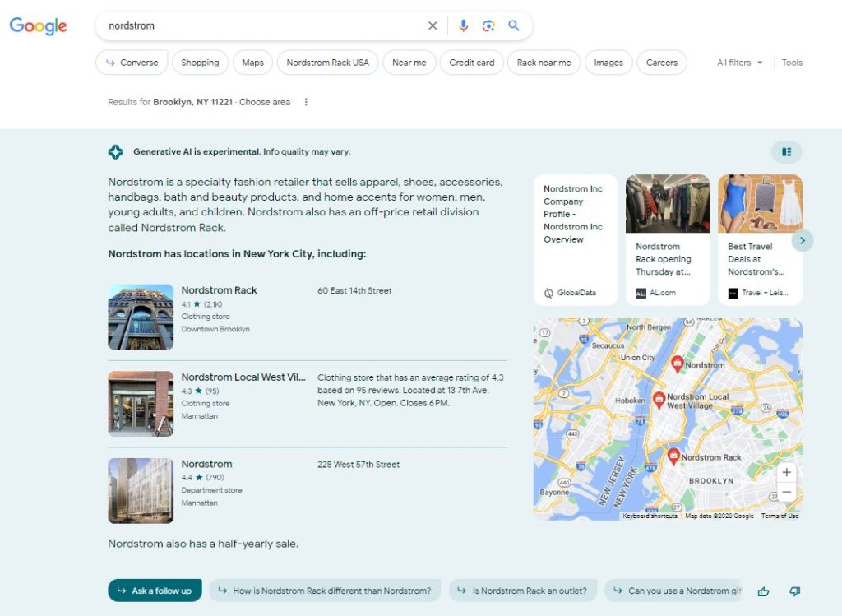Open the three-dot results location menu
Image resolution: width=842 pixels, height=616 pixels.
306,102
